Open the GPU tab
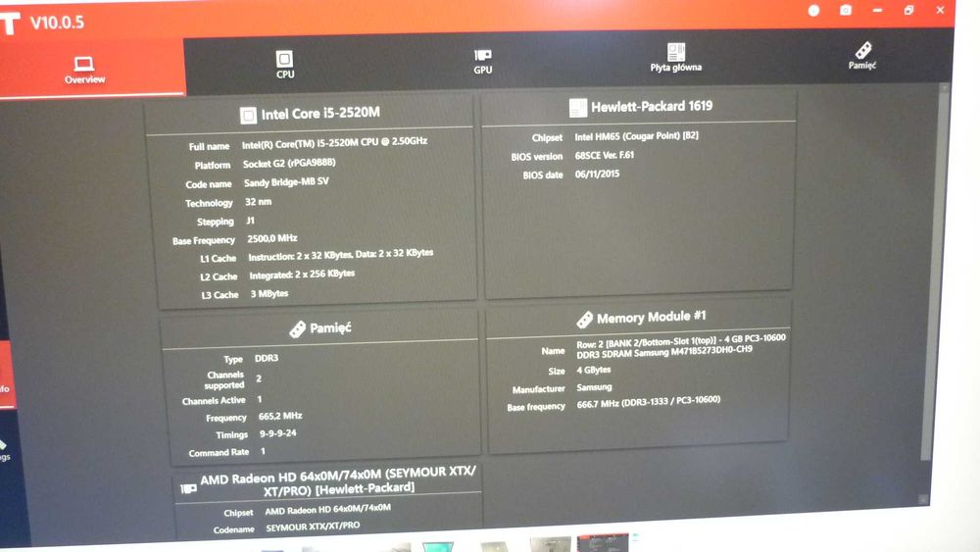The image size is (980, 552). pos(482,62)
